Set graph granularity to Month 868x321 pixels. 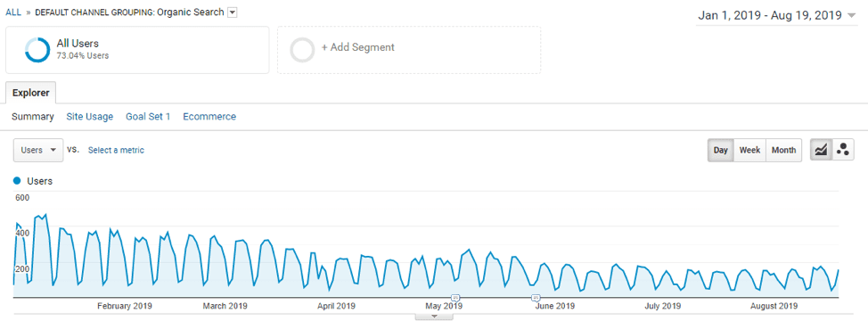(x=784, y=150)
